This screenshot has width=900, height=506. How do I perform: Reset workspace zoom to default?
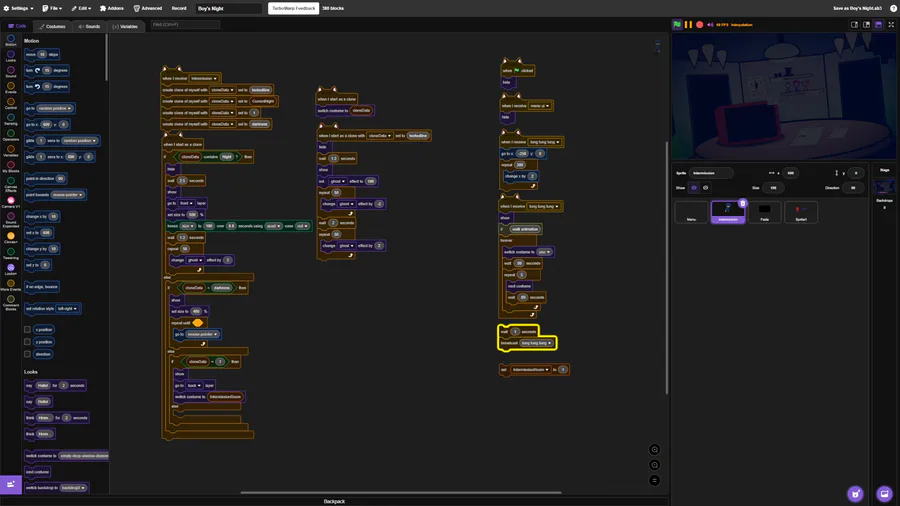coord(654,481)
